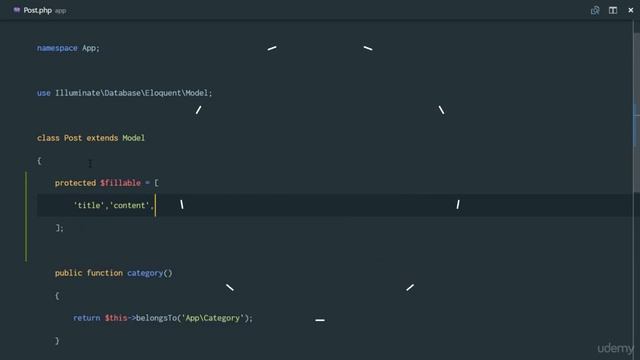
Task: Select the Post.php editor tab
Action: [40, 11]
